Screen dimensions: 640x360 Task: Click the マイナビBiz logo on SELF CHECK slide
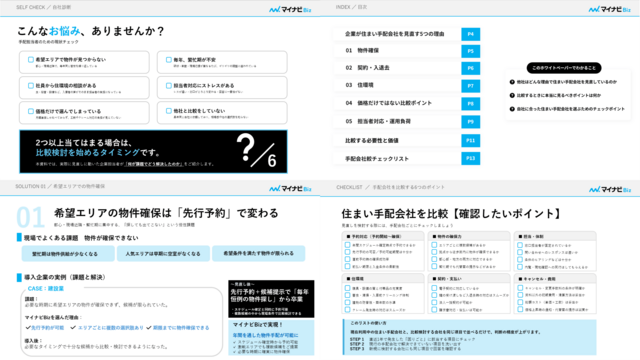[290, 9]
